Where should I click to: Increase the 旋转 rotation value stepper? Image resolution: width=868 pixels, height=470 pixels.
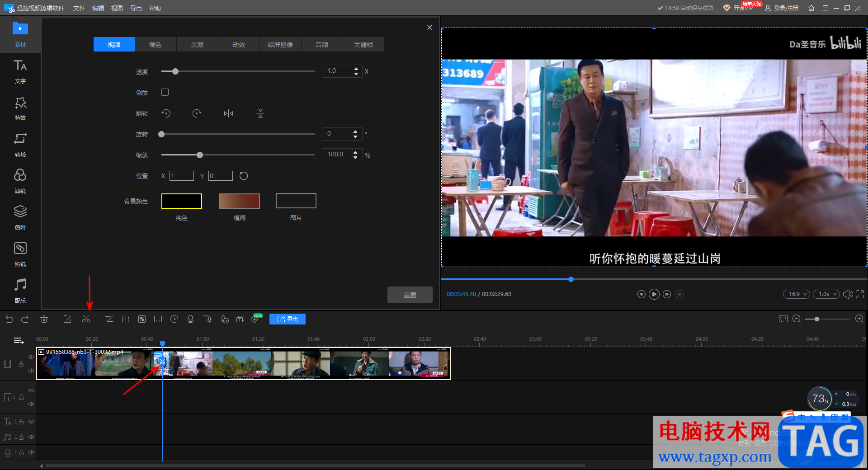(x=355, y=131)
